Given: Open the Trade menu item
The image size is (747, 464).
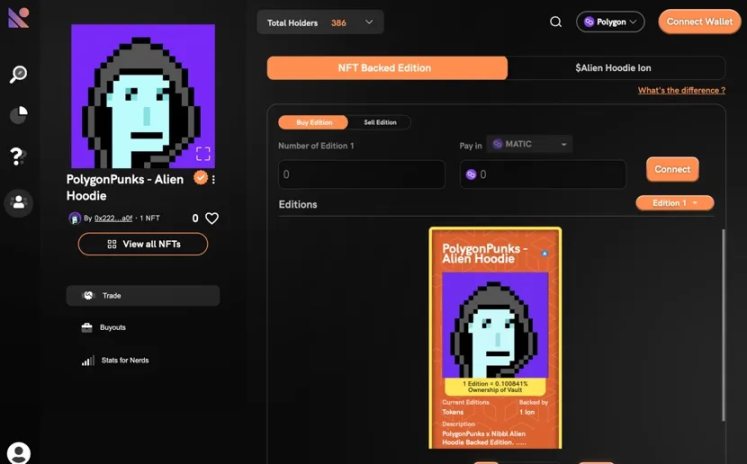Looking at the screenshot, I should tap(143, 295).
